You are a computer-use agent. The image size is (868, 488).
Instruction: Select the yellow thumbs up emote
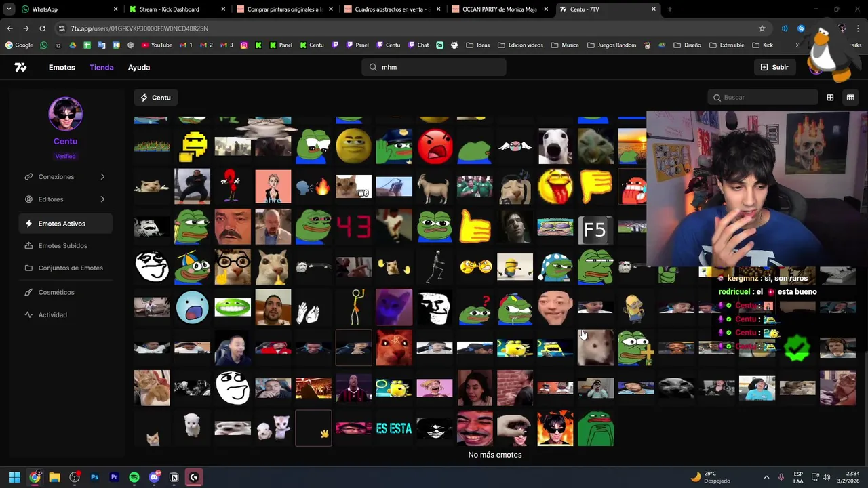[475, 226]
